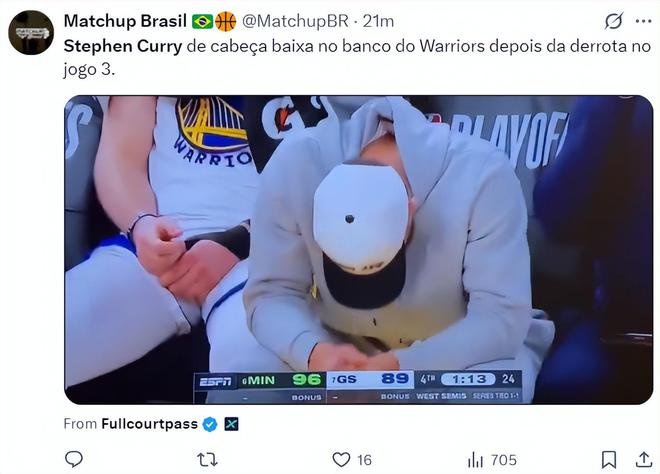Open the view count analytics bar icon
Screen dimensions: 660x474
click(x=476, y=459)
